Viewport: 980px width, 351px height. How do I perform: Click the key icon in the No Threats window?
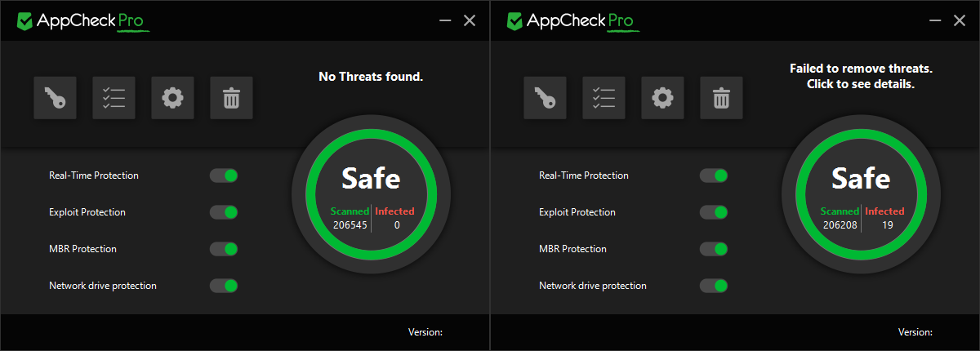(55, 98)
